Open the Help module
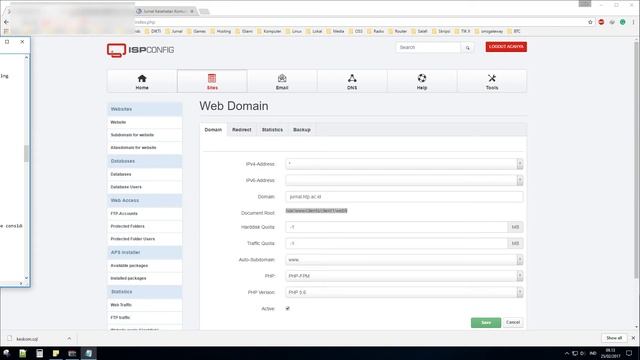Screen dimensions: 640x360 [x=422, y=81]
